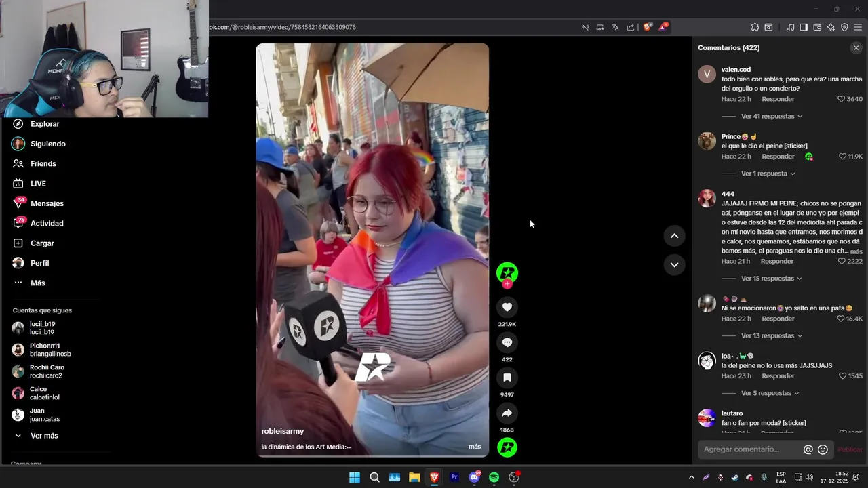Open Premiere Pro from the taskbar
This screenshot has height=488, width=868.
[454, 477]
